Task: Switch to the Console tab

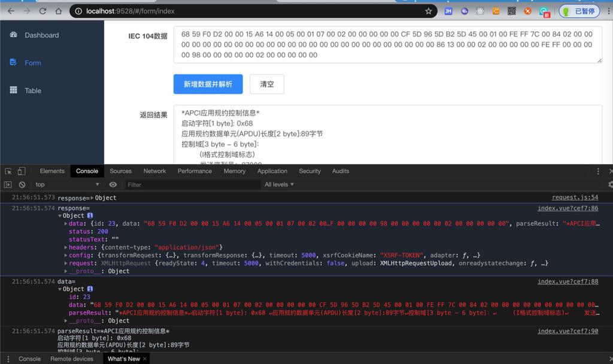Action: (x=87, y=171)
